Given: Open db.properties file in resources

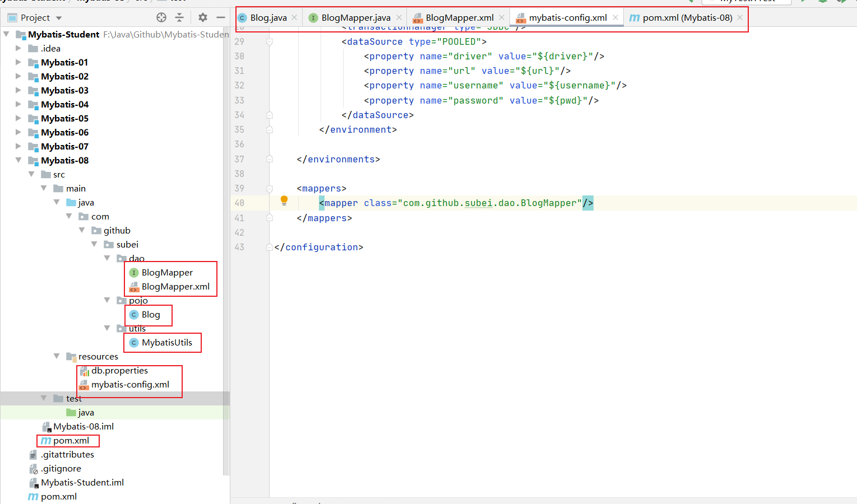Looking at the screenshot, I should [119, 371].
